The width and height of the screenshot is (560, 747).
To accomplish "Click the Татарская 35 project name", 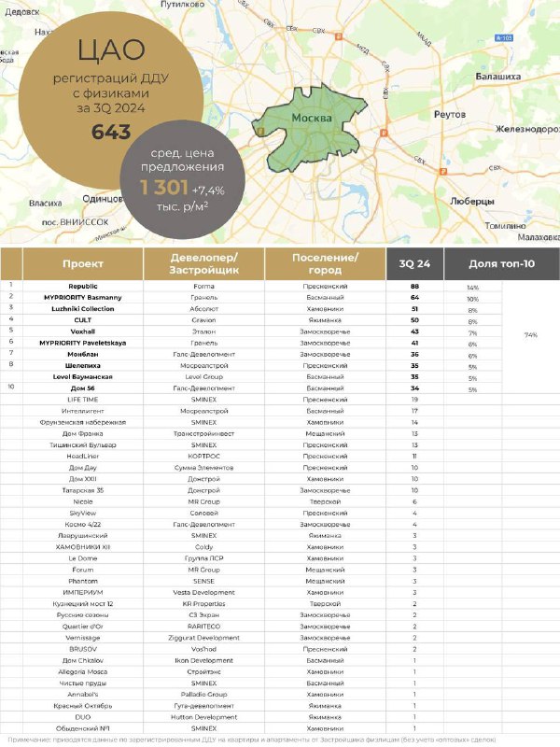I will (x=83, y=490).
